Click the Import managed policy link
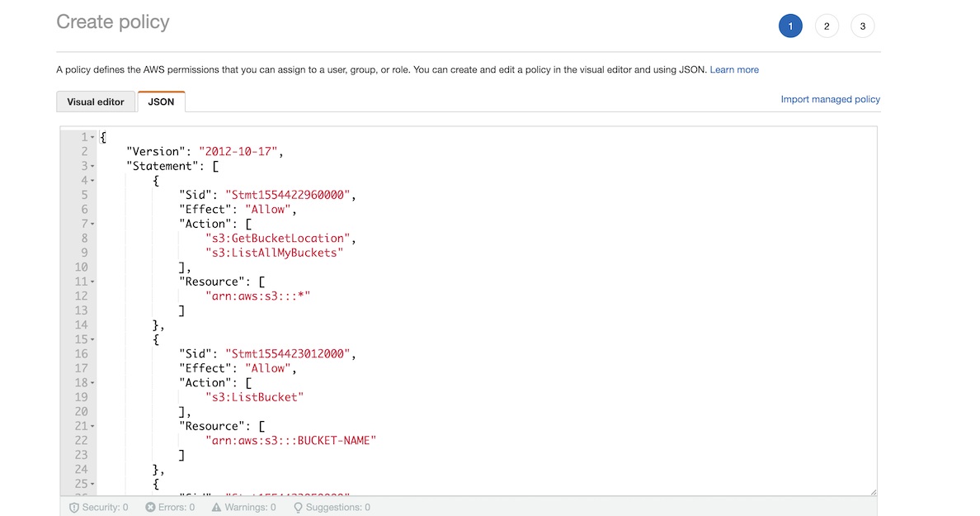The height and width of the screenshot is (516, 980). click(830, 99)
